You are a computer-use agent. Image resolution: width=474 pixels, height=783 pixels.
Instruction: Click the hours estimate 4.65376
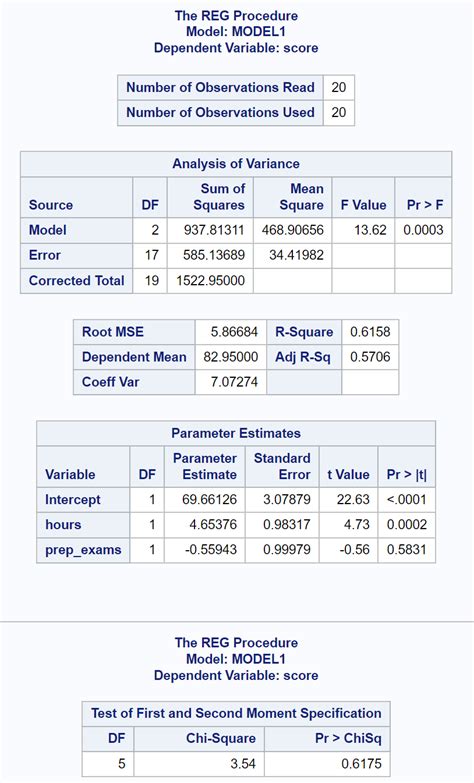213,524
